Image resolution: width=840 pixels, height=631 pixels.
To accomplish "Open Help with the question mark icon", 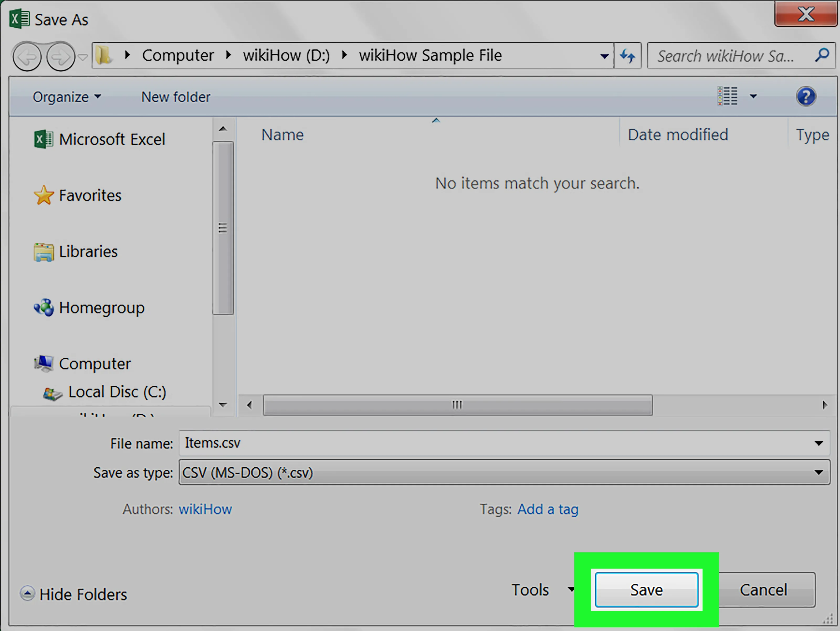I will tap(806, 96).
